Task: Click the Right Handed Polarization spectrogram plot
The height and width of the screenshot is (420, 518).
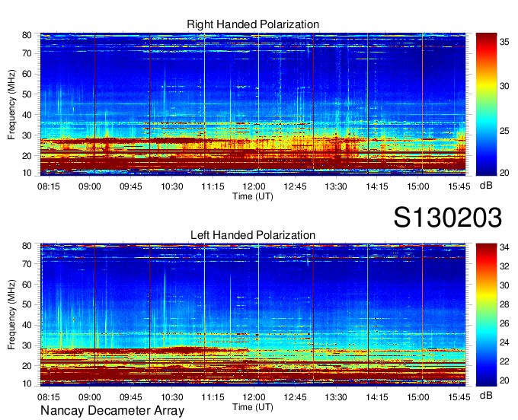Action: (253, 103)
